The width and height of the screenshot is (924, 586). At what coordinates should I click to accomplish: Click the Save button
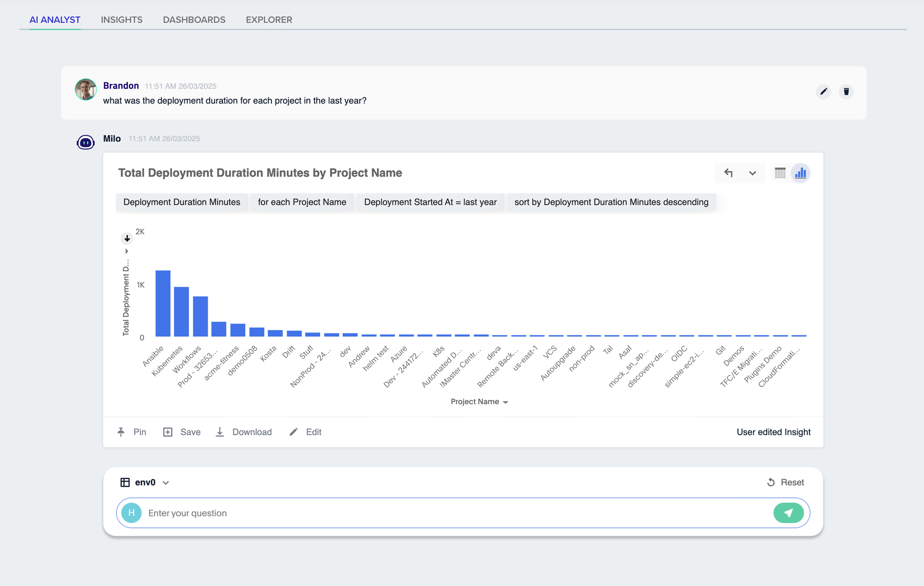click(182, 432)
